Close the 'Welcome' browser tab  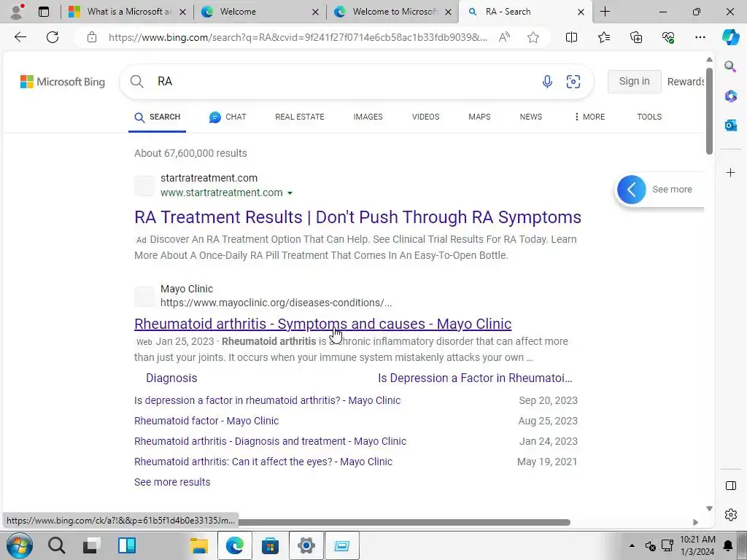pyautogui.click(x=315, y=12)
